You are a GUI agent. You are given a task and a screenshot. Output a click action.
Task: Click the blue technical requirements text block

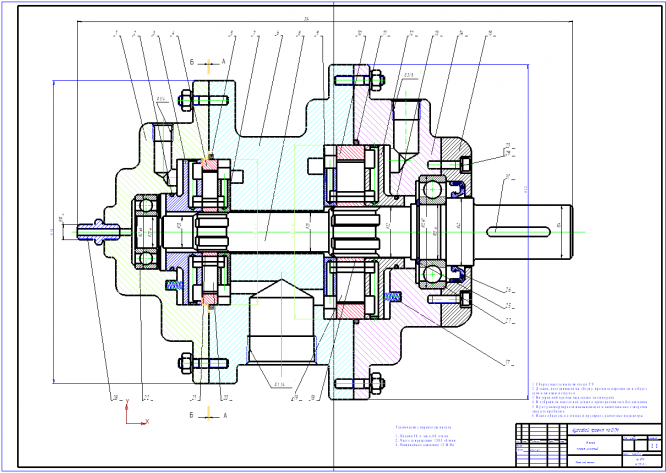pyautogui.click(x=590, y=400)
